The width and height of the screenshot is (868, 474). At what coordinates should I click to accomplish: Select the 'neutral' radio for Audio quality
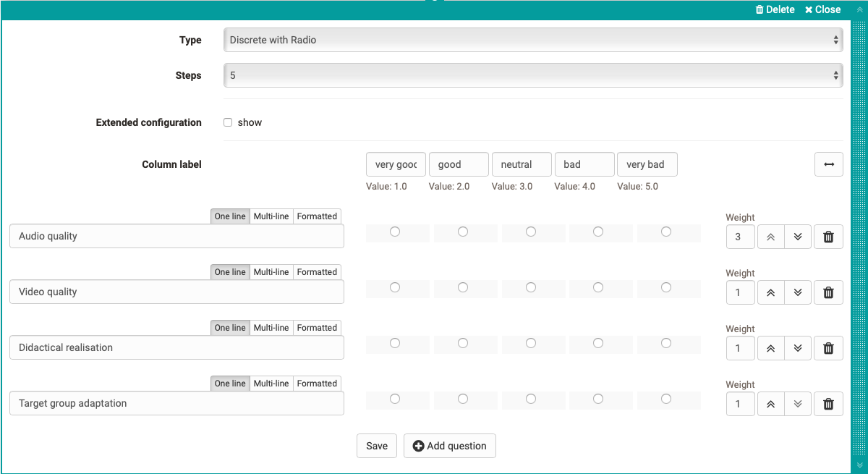tap(532, 232)
